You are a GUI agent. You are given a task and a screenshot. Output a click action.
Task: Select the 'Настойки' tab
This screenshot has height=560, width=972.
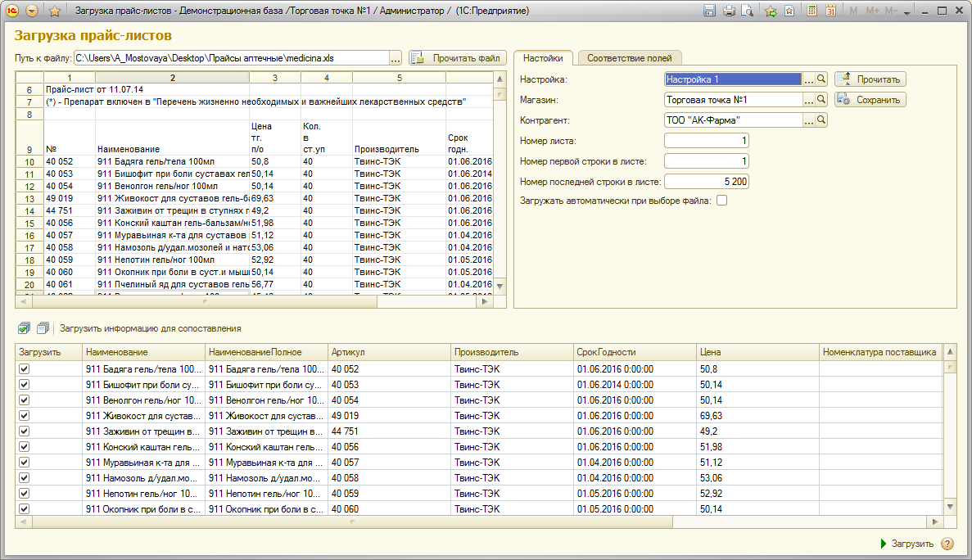coord(543,58)
